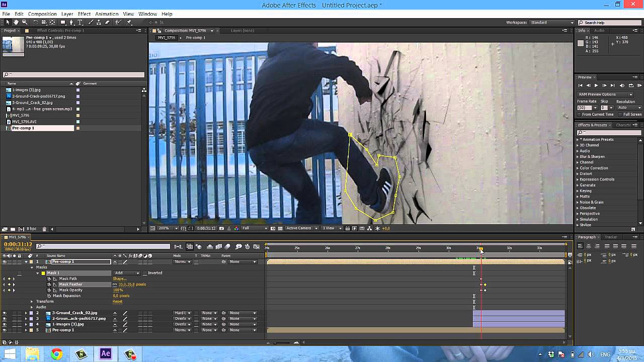Select the Hand tool
Viewport: 644px width, 362px height.
tap(16, 22)
